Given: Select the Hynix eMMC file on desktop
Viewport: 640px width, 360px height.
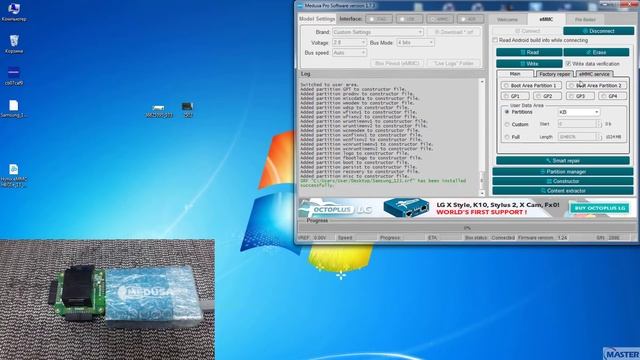Looking at the screenshot, I should 13,176.
